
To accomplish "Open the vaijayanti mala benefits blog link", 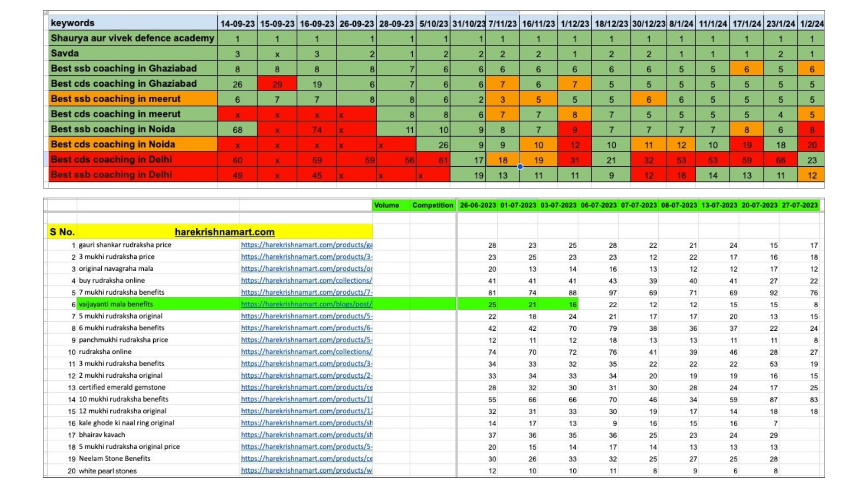I will 307,304.
